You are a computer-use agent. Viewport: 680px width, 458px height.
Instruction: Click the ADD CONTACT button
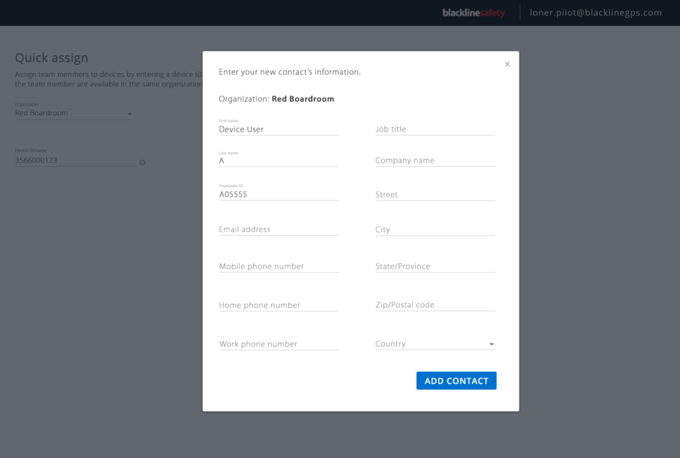[x=456, y=380]
